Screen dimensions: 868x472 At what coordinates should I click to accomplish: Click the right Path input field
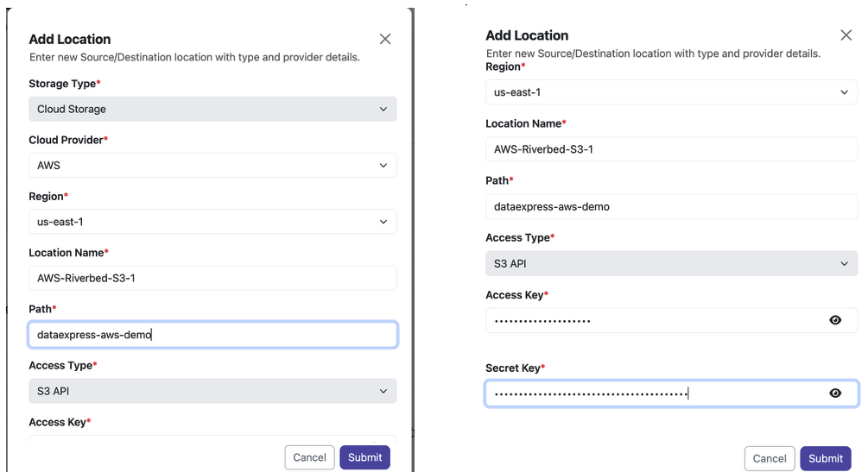[671, 206]
